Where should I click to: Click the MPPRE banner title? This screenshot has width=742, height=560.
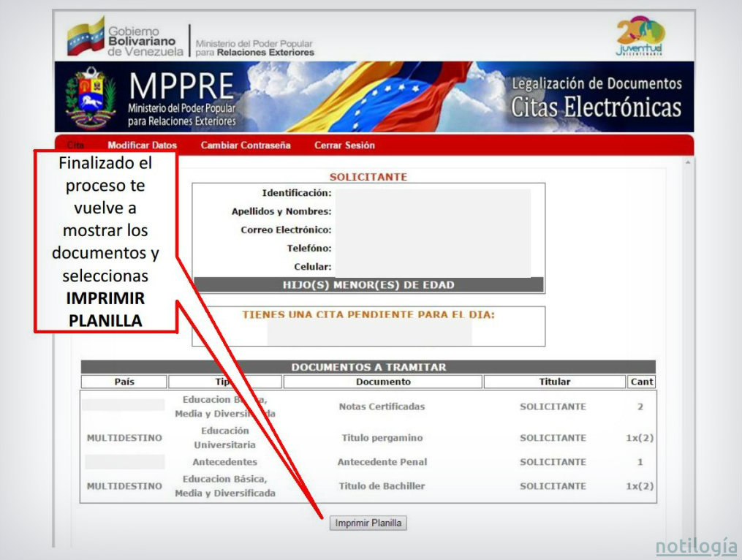point(182,86)
